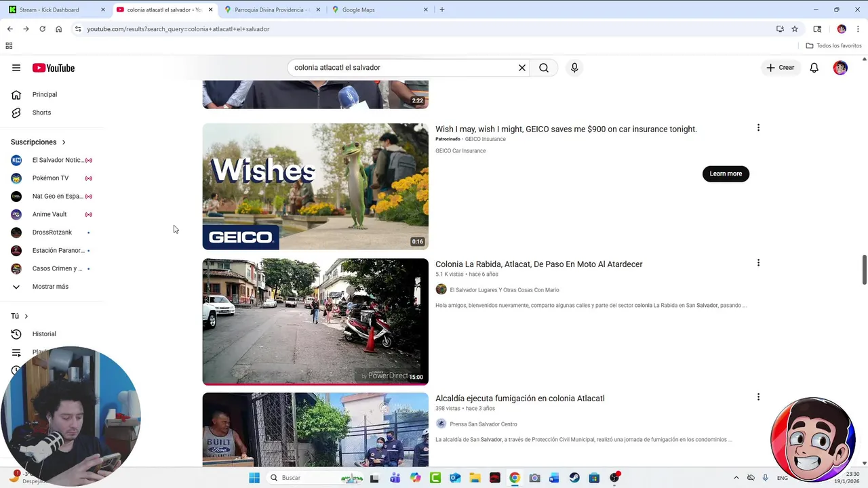868x488 pixels.
Task: Open DrossRotzank channel subscription
Action: (x=53, y=232)
